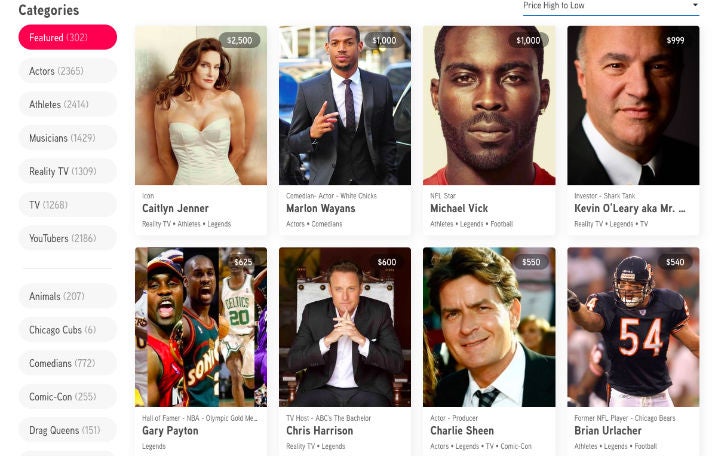The image size is (712, 456).
Task: Open the Comic-Con category
Action: 68,397
